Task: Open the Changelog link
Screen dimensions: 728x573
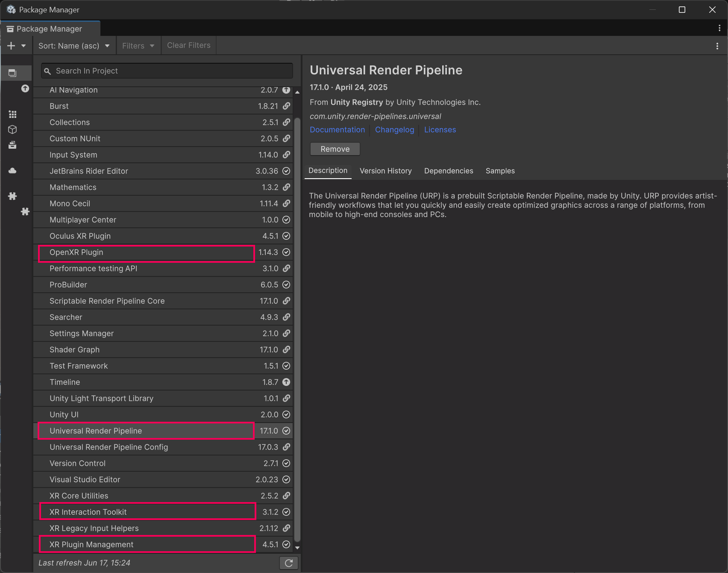Action: click(394, 130)
